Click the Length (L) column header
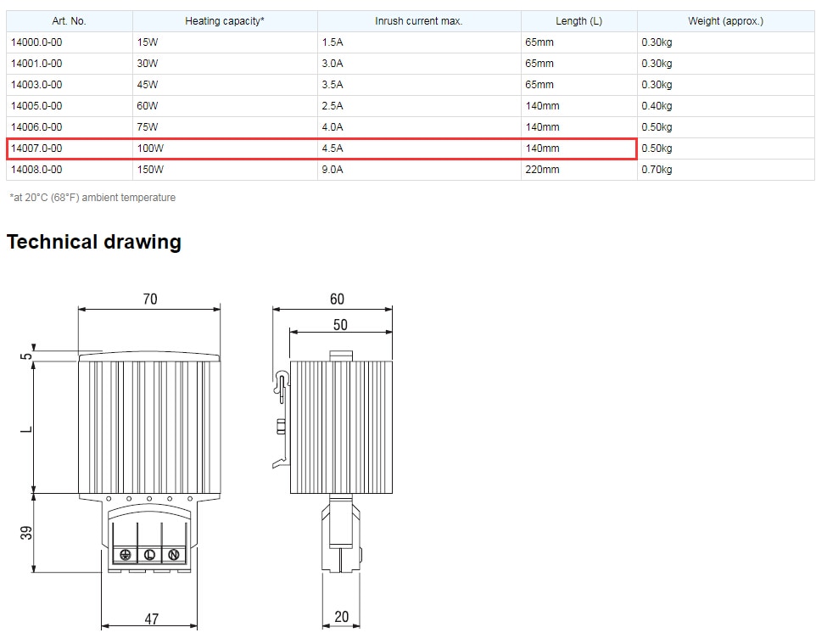The height and width of the screenshot is (644, 816). click(579, 20)
